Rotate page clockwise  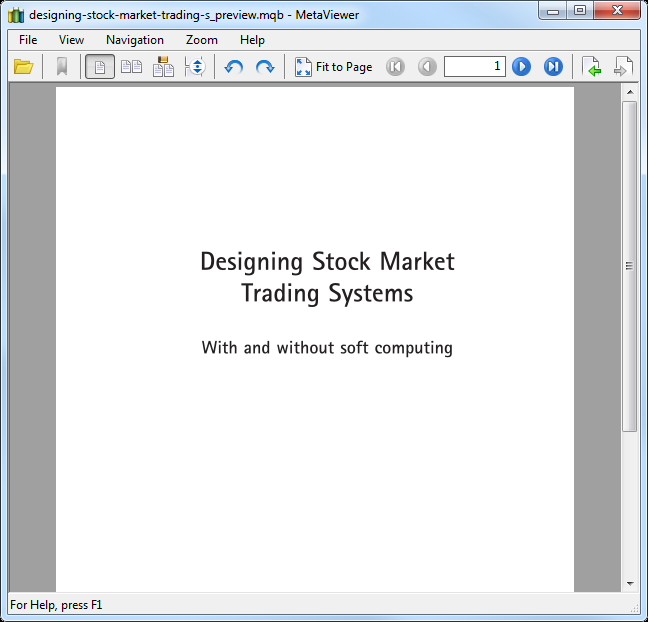[x=265, y=67]
